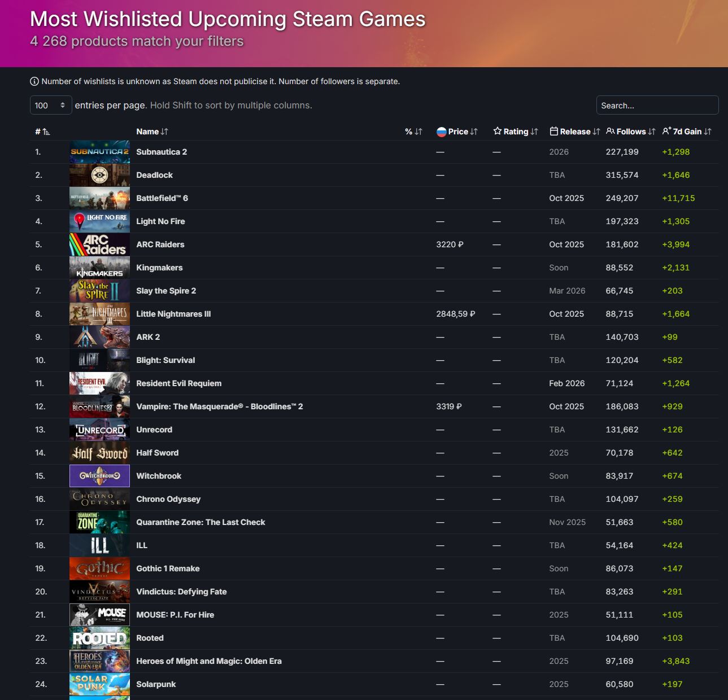
Task: Click the Blight: Survival thumbnail
Action: [x=99, y=360]
